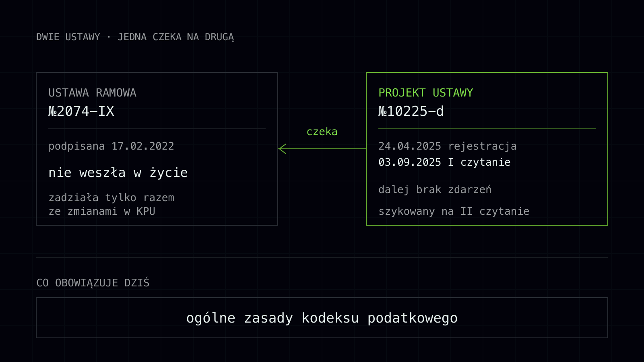The image size is (644, 362).
Task: Select the line "zadziała tylko razem"
Action: [x=111, y=197]
